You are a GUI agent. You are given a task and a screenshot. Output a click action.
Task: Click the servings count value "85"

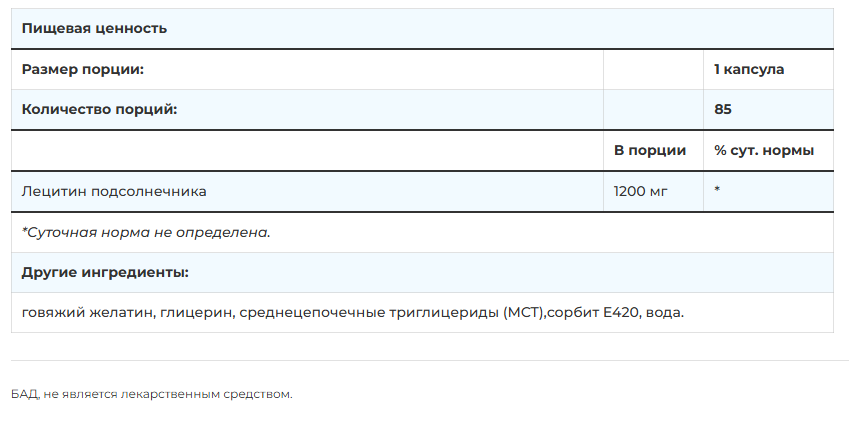pos(723,109)
